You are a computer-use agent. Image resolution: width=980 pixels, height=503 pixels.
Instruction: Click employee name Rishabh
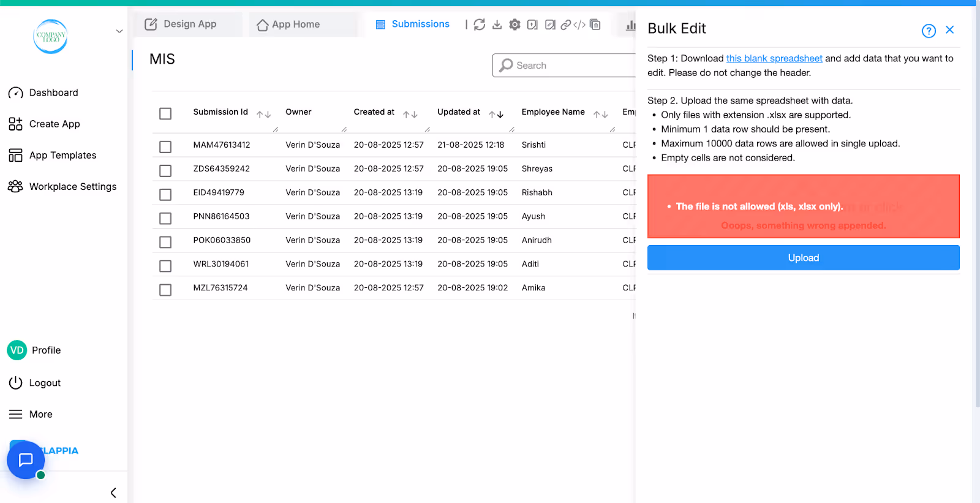point(537,192)
